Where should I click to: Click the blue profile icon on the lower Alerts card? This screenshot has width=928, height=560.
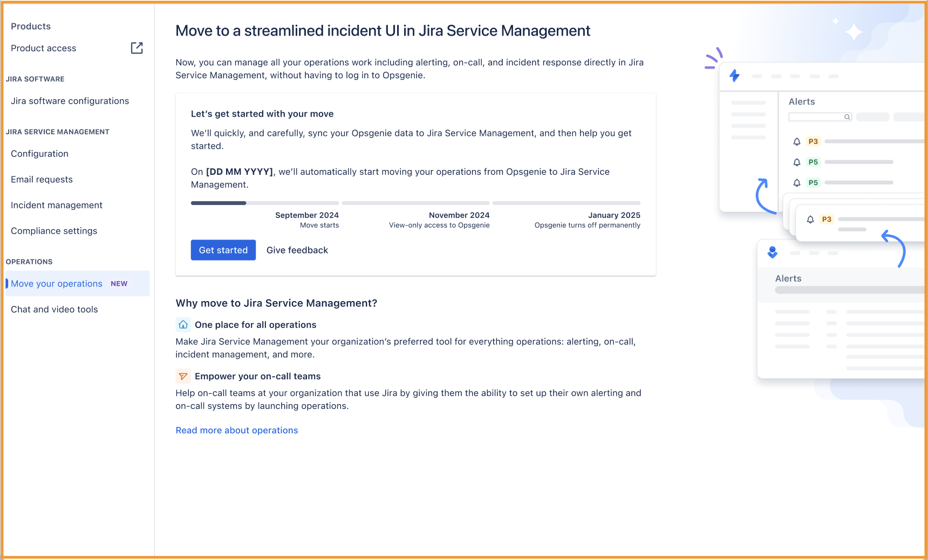773,252
